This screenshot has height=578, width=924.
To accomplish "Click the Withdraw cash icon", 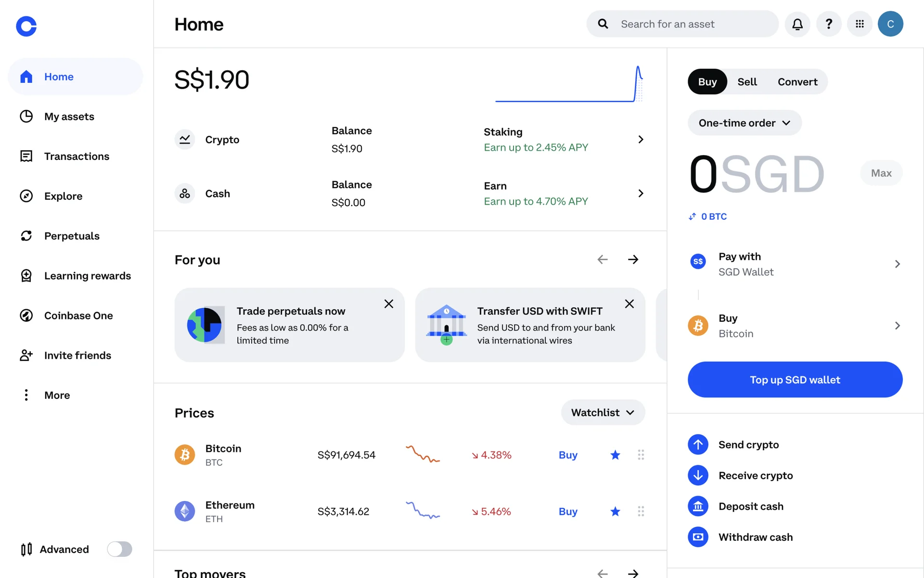I will pos(698,537).
